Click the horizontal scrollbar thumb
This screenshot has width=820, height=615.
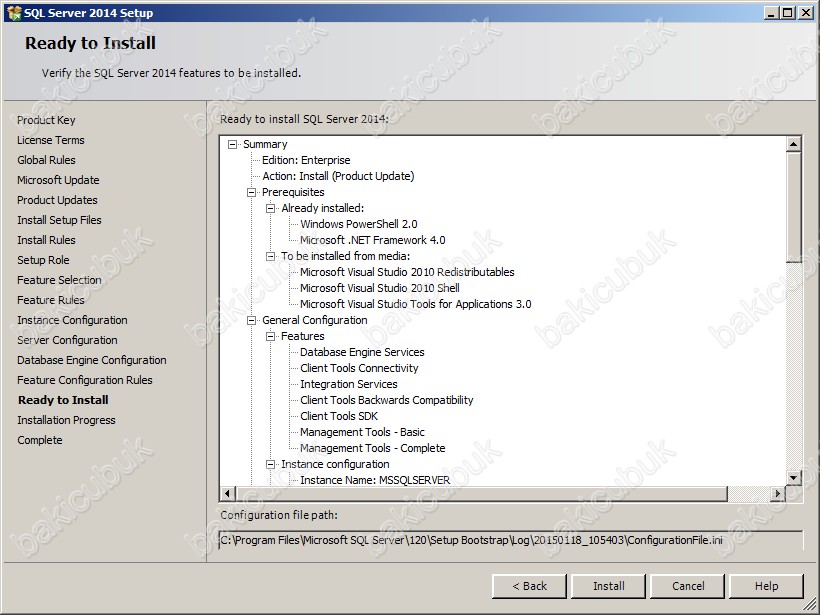pyautogui.click(x=481, y=493)
